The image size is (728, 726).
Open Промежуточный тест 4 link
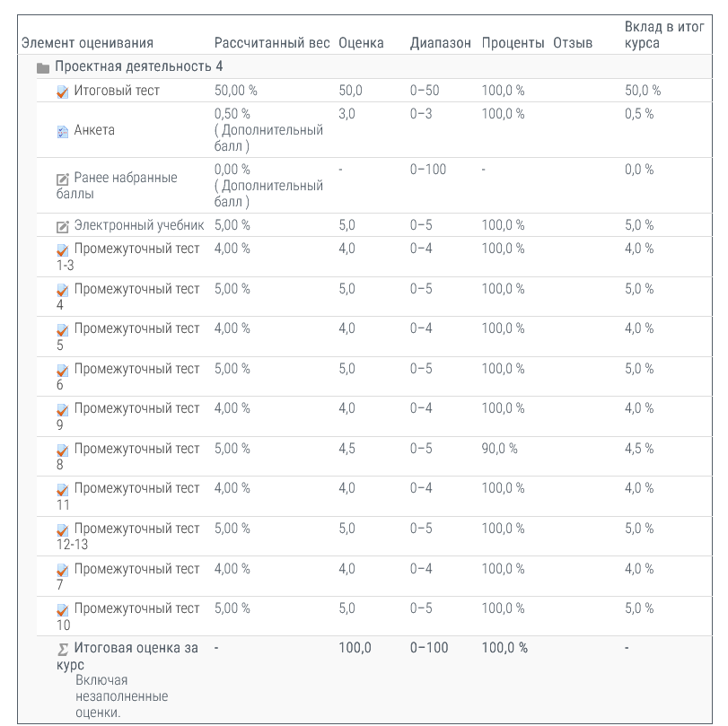136,289
